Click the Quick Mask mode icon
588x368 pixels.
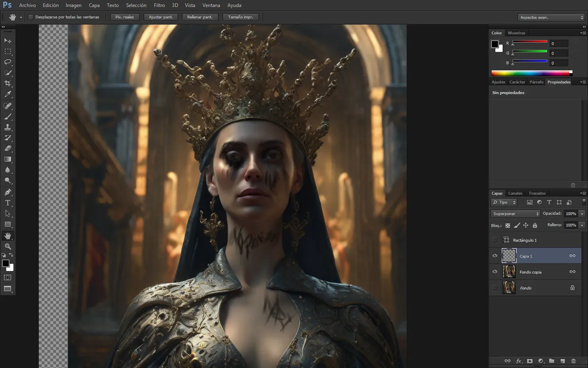point(8,277)
